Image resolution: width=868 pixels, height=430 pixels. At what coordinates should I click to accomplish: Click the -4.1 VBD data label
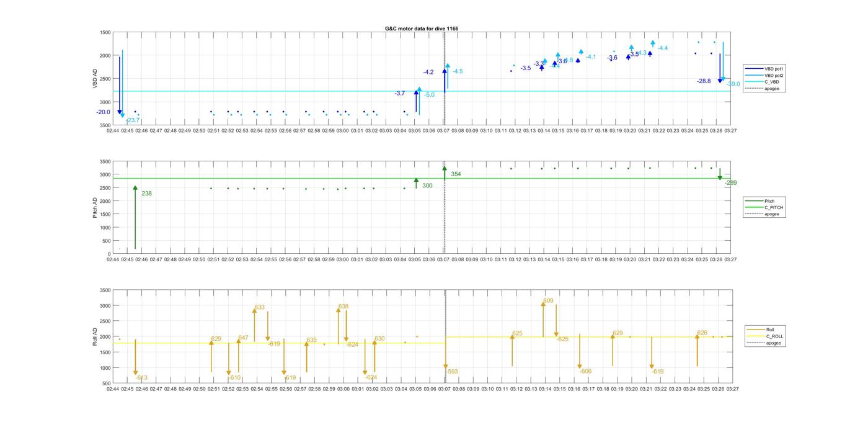pyautogui.click(x=590, y=57)
